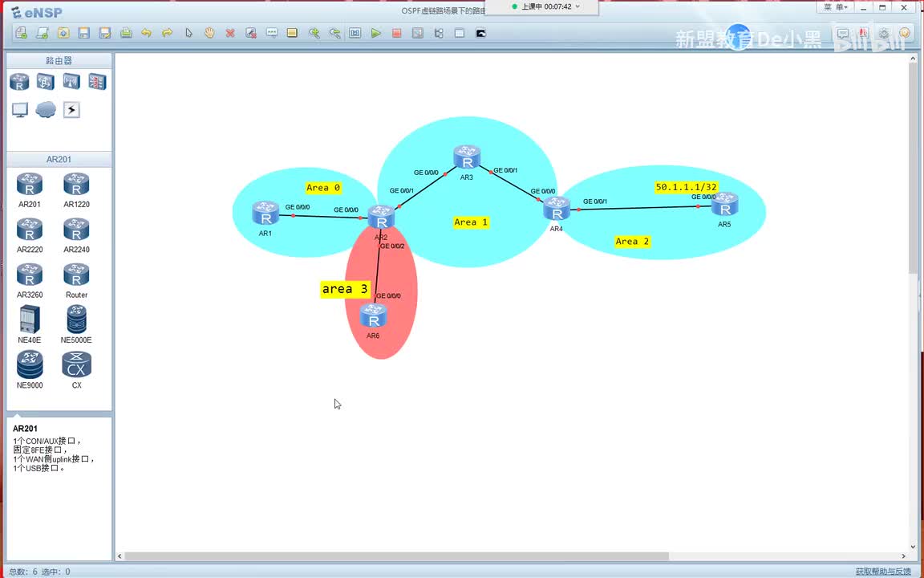The image size is (924, 578).
Task: Redo the last undone action
Action: (168, 33)
